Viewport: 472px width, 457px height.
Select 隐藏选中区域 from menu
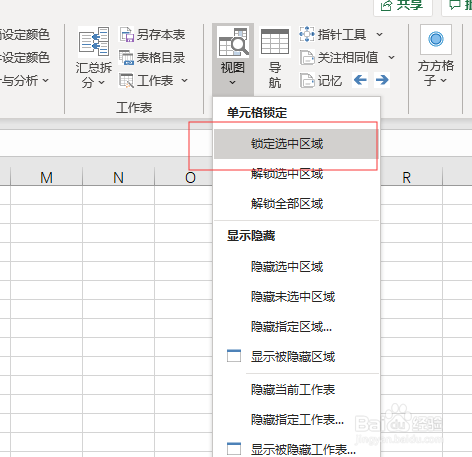click(296, 267)
